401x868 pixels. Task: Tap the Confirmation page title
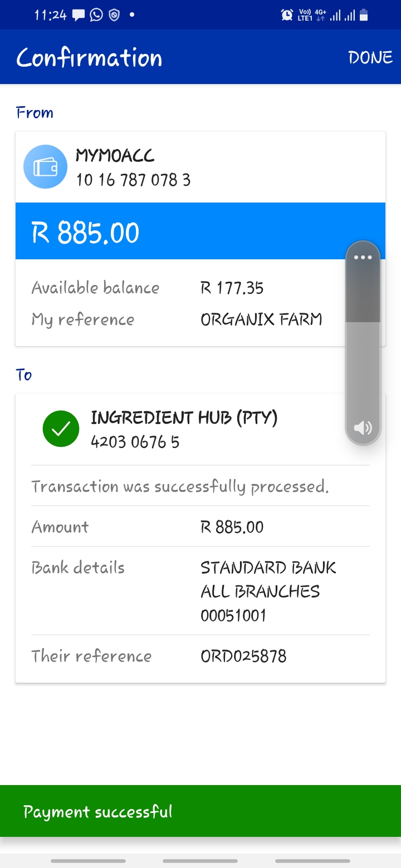(x=89, y=57)
